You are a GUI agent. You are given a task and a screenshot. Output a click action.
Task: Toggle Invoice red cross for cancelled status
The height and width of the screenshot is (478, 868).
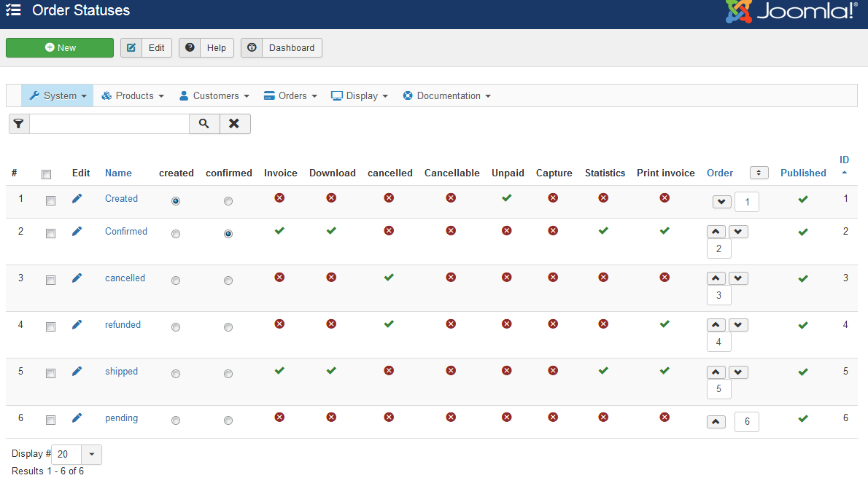[x=279, y=278]
